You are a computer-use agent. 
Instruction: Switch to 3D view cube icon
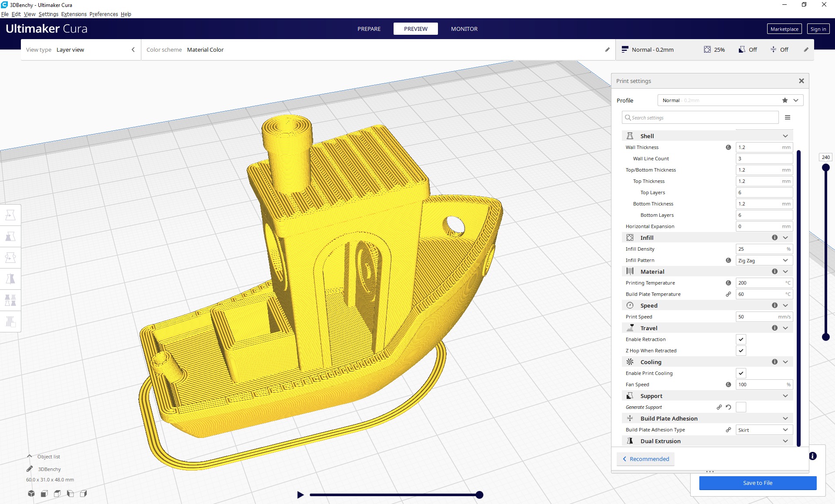pos(31,493)
